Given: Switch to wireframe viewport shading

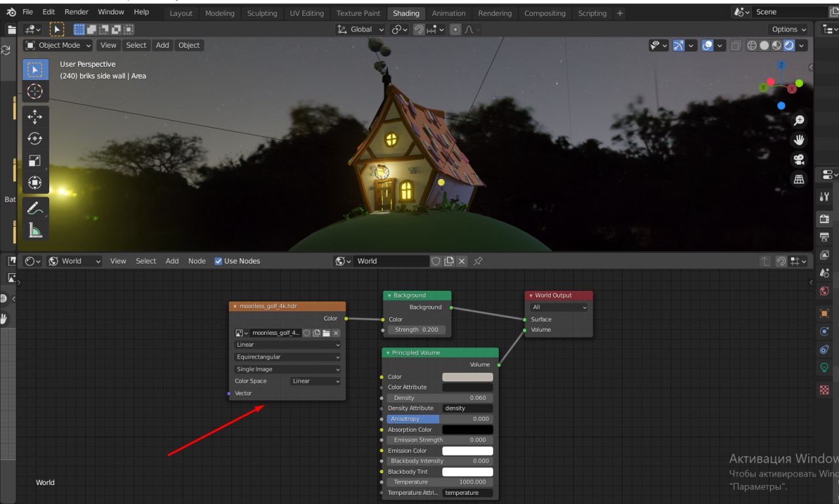Looking at the screenshot, I should pos(752,46).
